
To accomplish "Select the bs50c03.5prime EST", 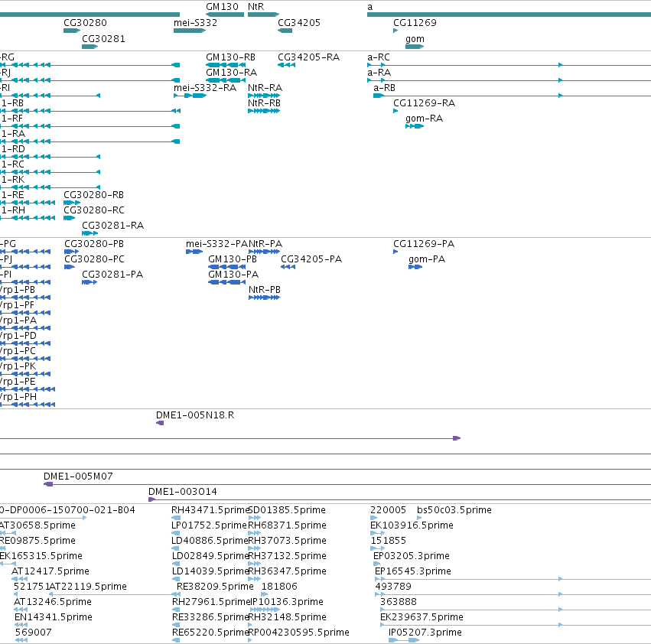I will click(419, 518).
